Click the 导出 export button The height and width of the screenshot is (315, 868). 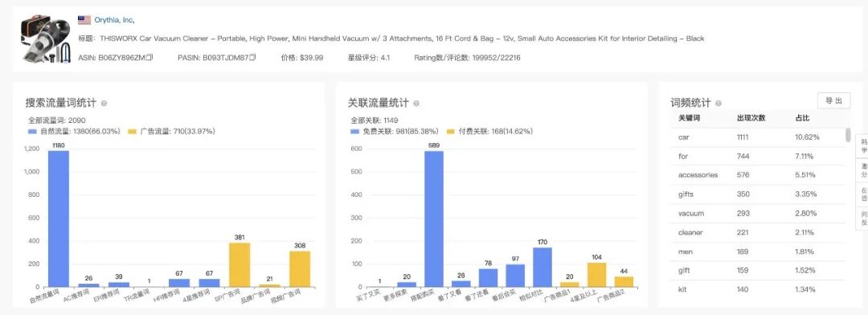[x=833, y=100]
